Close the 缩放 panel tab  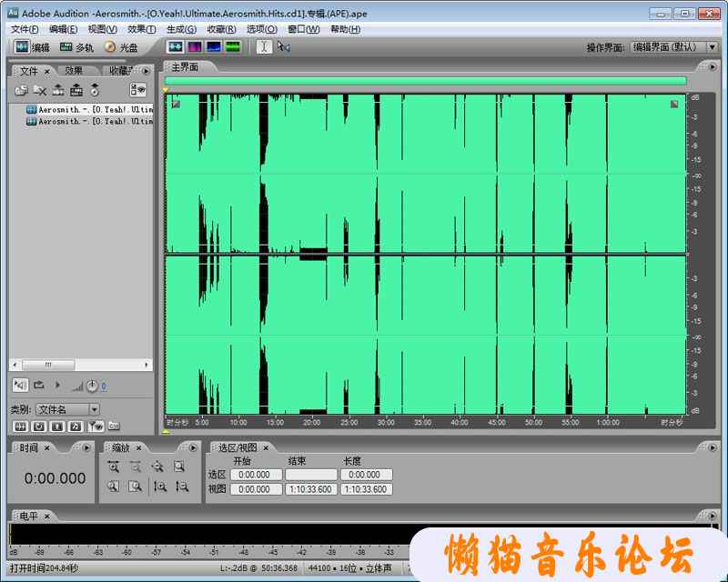pos(139,448)
